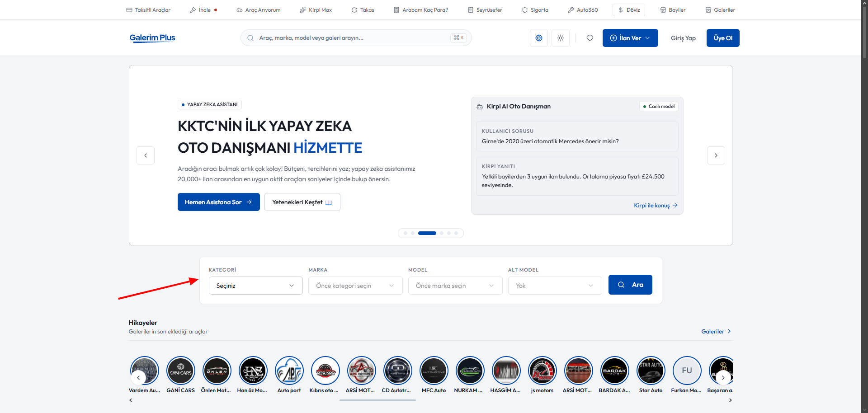Screen dimensions: 868x413
Task: Advance stories with right arrow
Action: point(723,378)
